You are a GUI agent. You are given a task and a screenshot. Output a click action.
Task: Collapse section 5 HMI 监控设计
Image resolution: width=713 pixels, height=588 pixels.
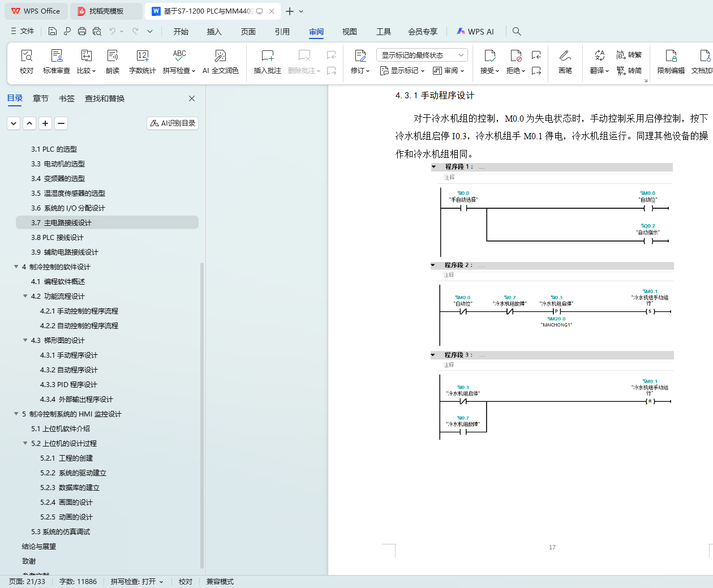pos(16,414)
